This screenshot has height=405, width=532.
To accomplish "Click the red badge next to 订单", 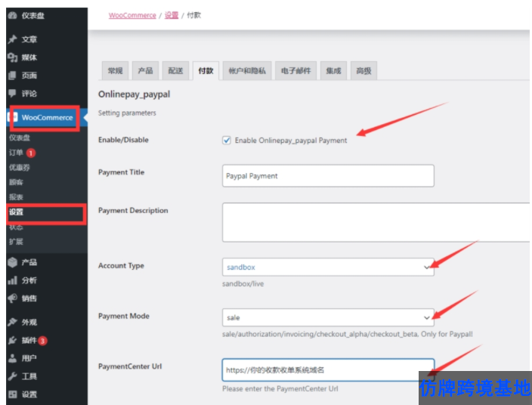I will 31,153.
